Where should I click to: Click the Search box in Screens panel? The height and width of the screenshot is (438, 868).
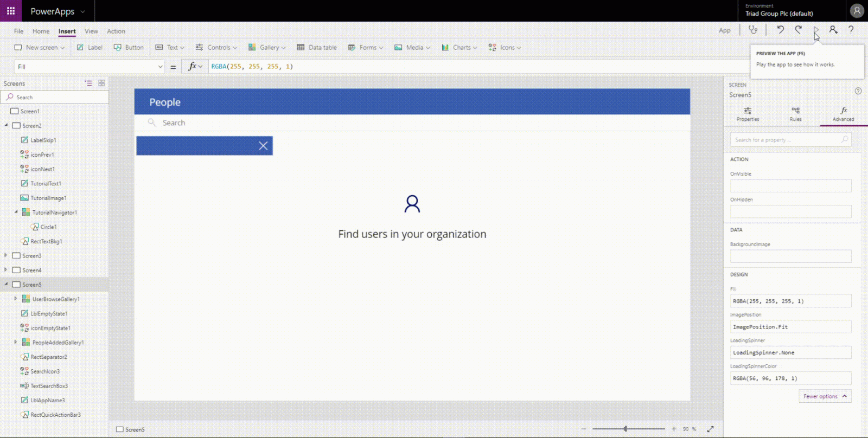click(x=54, y=97)
